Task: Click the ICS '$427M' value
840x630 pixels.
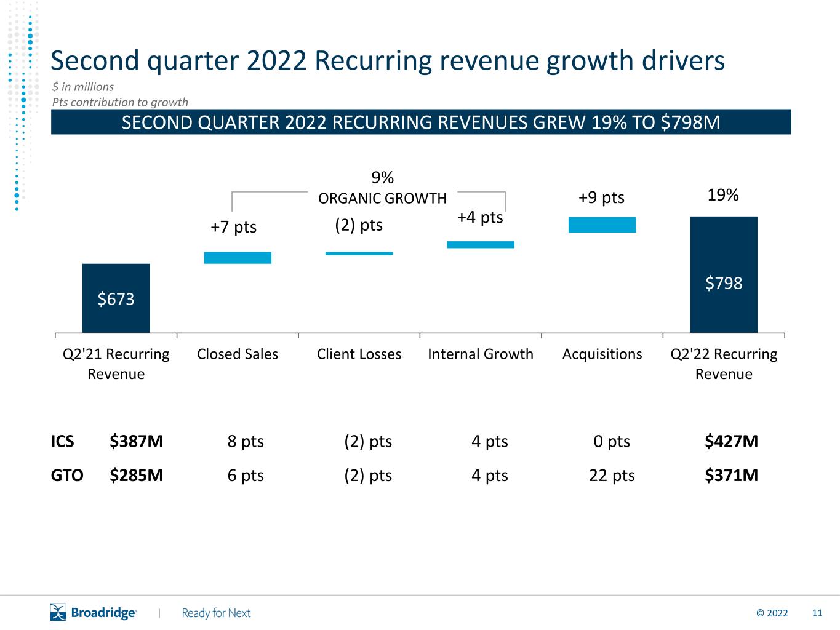Action: tap(732, 441)
